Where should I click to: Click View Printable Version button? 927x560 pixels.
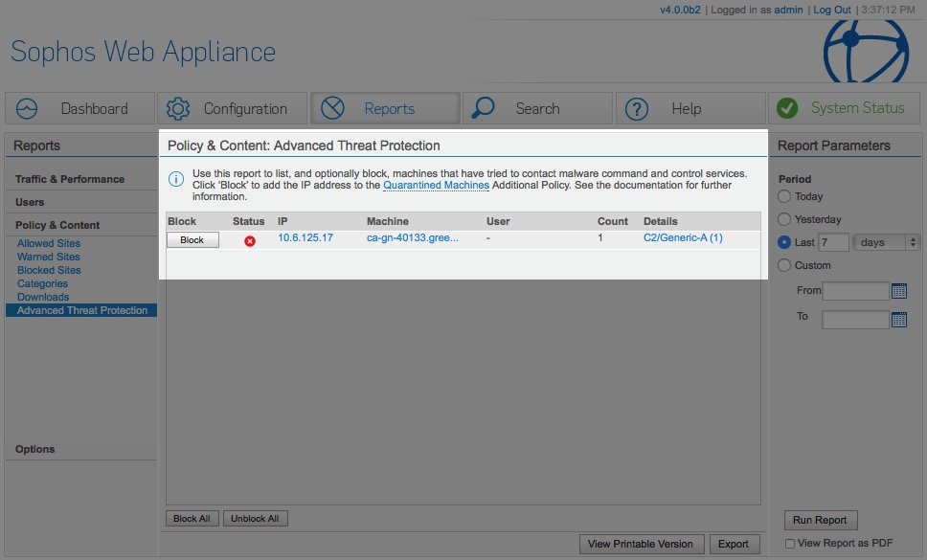(642, 544)
